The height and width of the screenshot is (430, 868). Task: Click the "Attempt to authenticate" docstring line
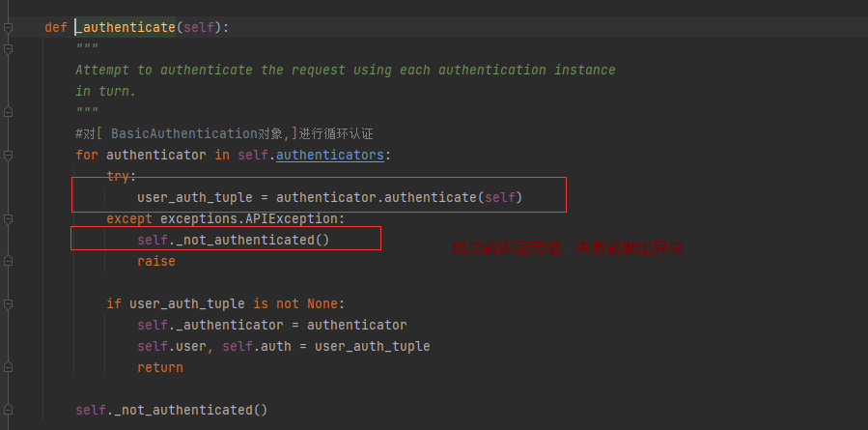[345, 70]
